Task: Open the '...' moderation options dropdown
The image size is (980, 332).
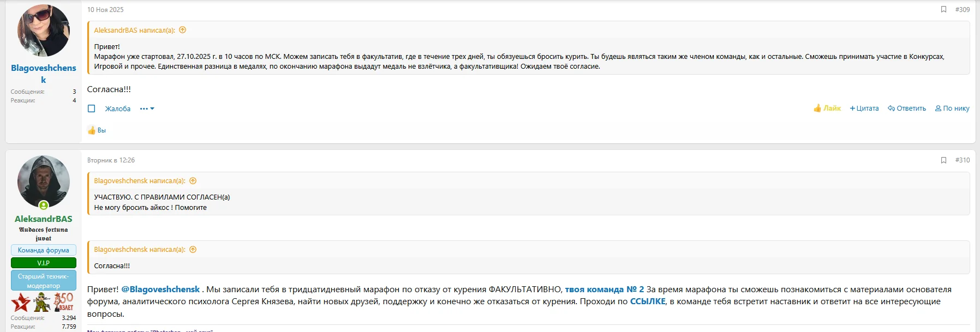Action: point(143,108)
